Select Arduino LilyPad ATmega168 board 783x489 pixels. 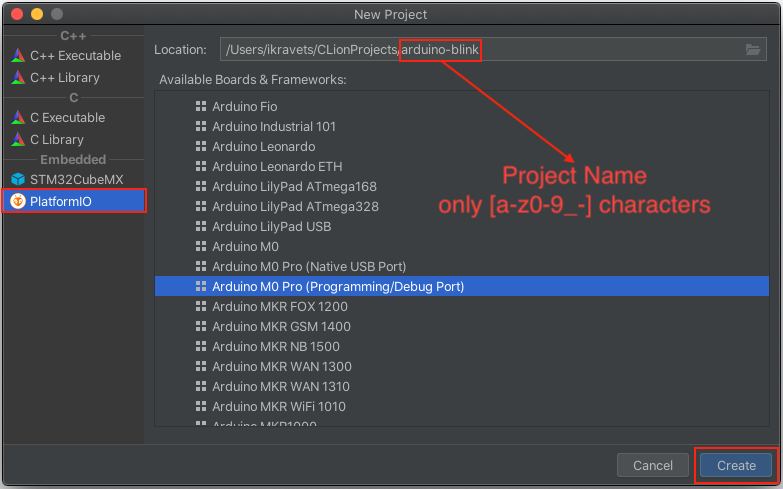coord(462,186)
